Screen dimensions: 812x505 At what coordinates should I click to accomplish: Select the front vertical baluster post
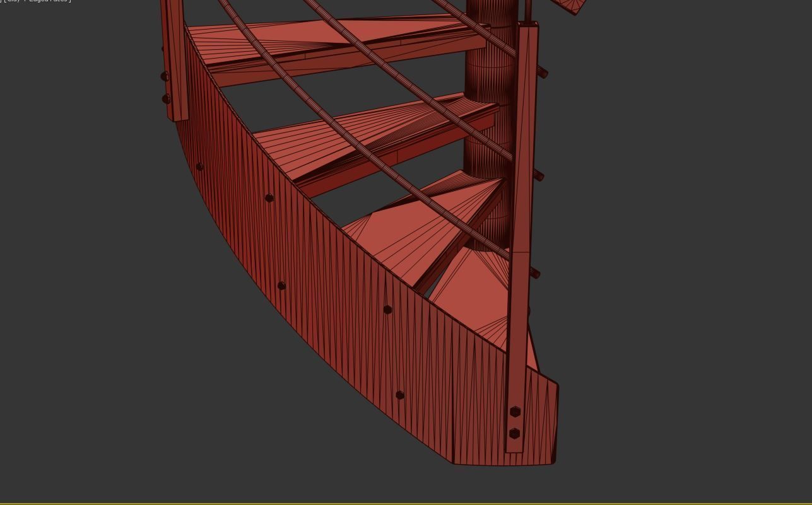(x=522, y=236)
